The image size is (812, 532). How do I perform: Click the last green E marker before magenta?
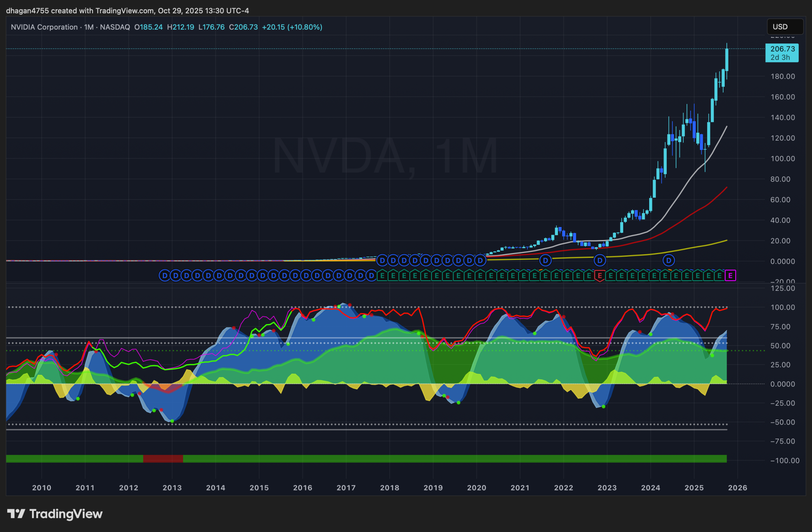(719, 276)
